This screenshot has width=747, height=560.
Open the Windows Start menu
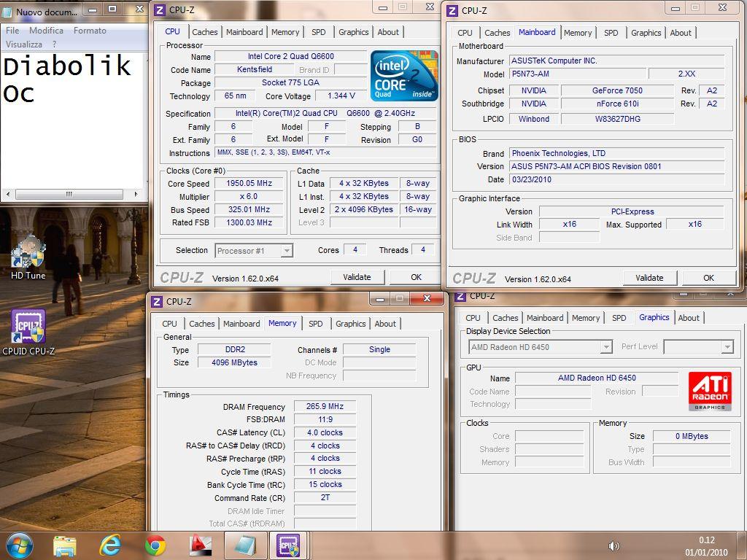click(19, 545)
